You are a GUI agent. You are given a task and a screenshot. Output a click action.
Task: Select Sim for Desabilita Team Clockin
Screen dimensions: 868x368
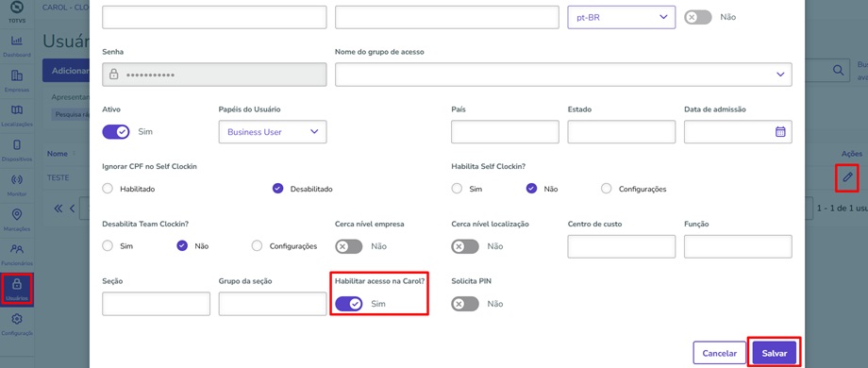click(108, 246)
